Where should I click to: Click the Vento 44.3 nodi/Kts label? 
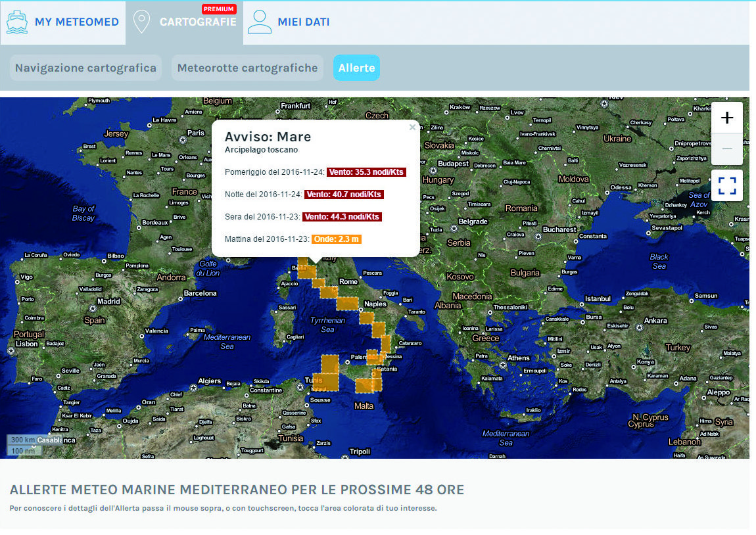click(x=342, y=217)
